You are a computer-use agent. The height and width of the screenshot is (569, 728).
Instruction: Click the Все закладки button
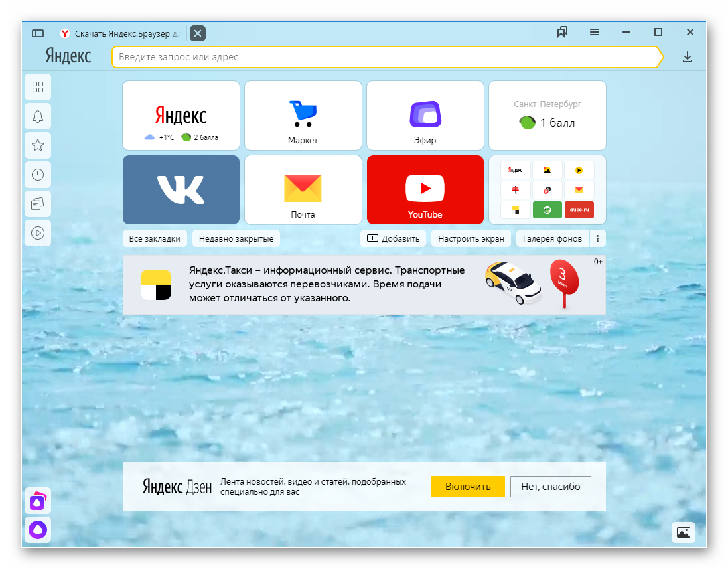coord(155,239)
